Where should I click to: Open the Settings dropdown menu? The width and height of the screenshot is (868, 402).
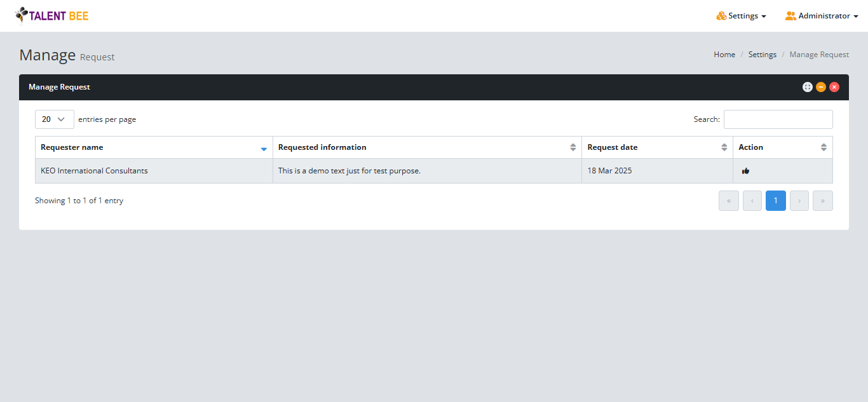742,15
